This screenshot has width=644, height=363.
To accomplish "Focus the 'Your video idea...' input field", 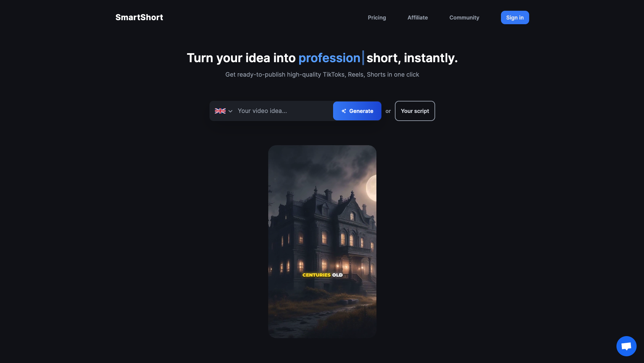I will 282,111.
